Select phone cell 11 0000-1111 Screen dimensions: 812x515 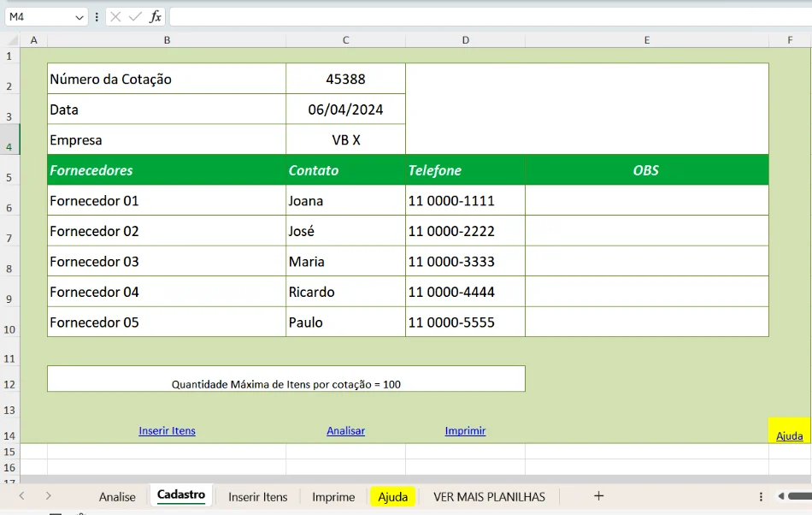[466, 200]
